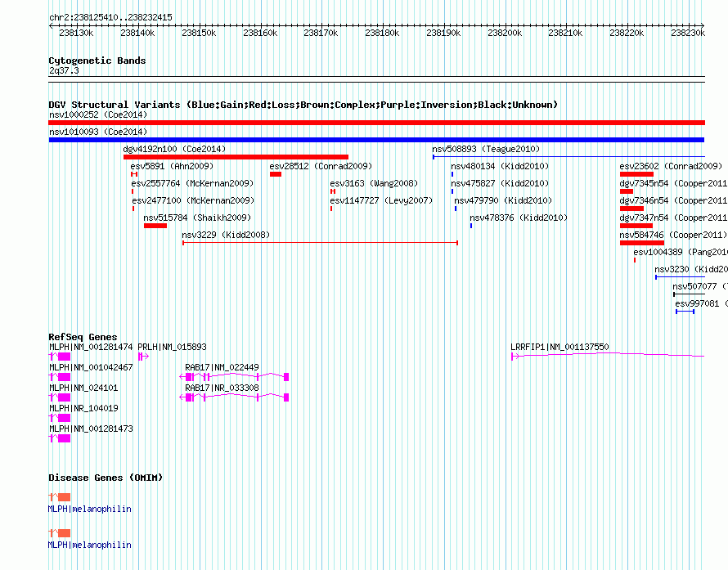Viewport: 728px width, 570px height.
Task: Click the 238150k ruler position
Action: [199, 33]
